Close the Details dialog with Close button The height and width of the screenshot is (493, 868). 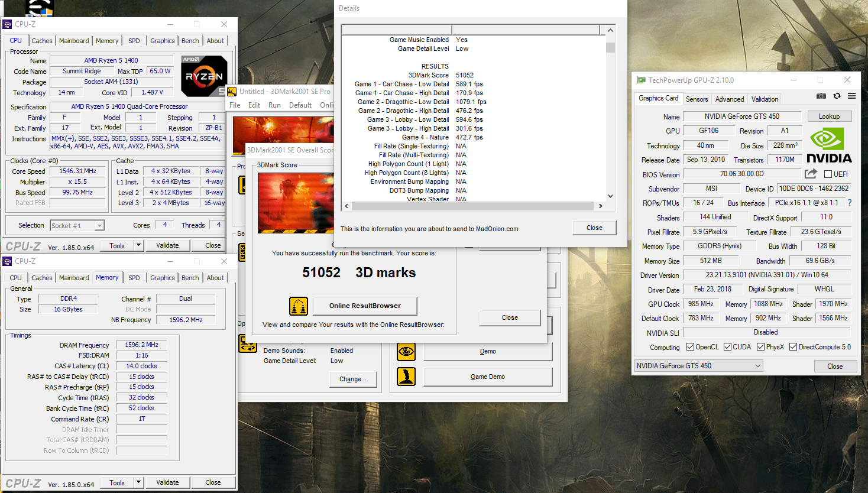pyautogui.click(x=594, y=228)
